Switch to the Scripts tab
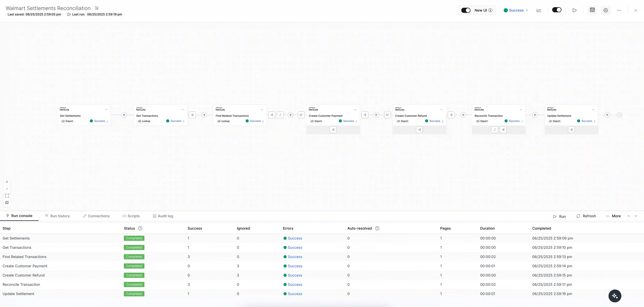The image size is (644, 307). (131, 216)
